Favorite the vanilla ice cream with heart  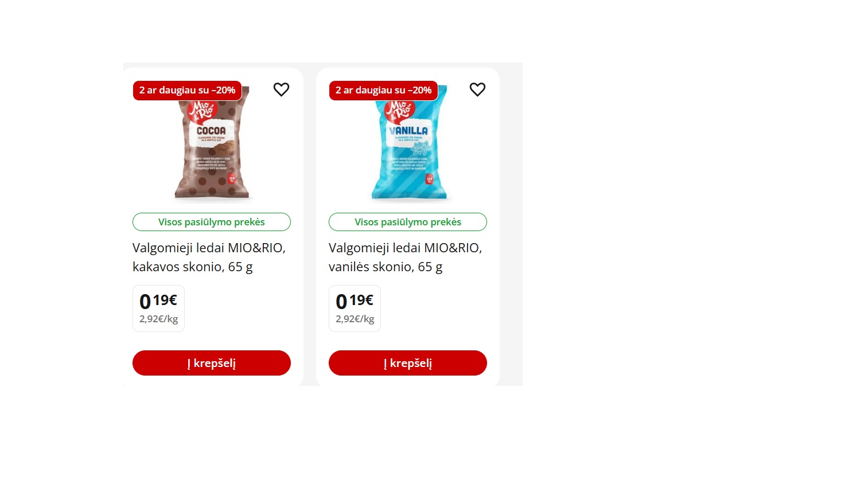(477, 89)
